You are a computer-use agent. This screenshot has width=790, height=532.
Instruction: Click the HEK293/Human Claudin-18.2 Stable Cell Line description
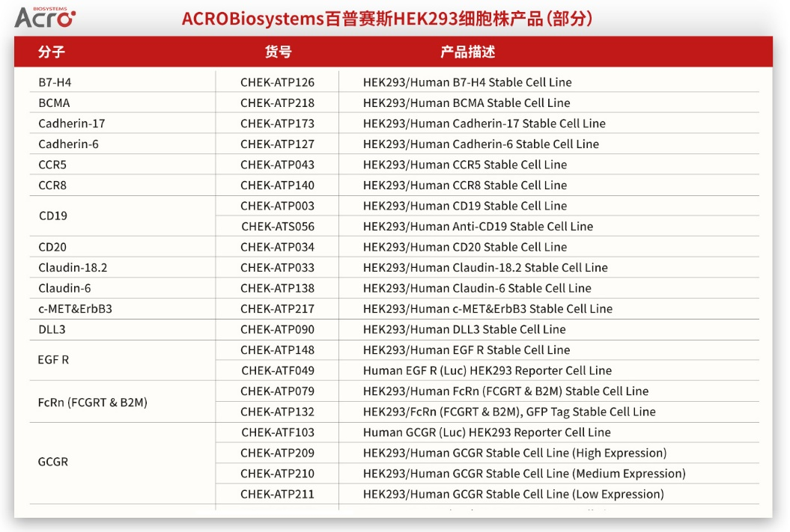[x=485, y=268]
